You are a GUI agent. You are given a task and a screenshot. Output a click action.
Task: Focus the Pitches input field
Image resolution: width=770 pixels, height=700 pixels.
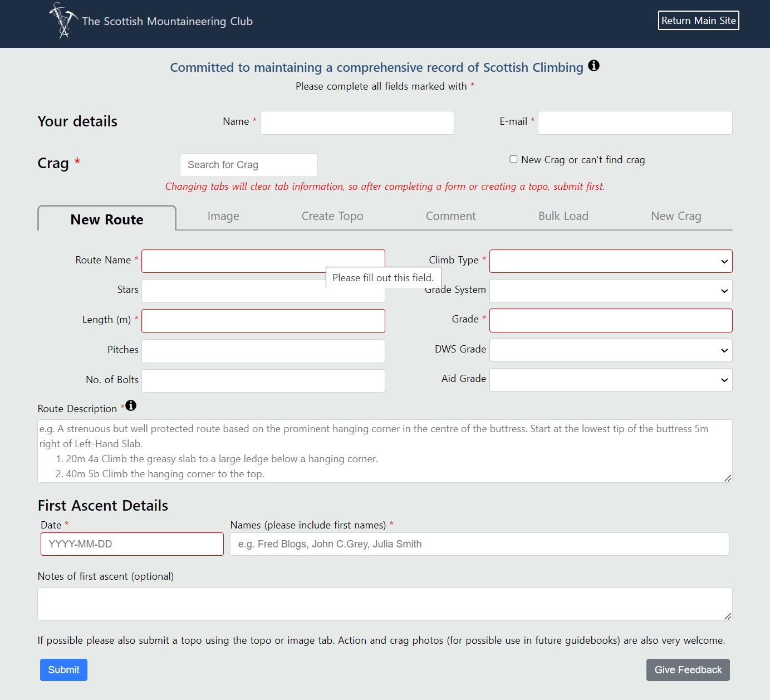263,351
